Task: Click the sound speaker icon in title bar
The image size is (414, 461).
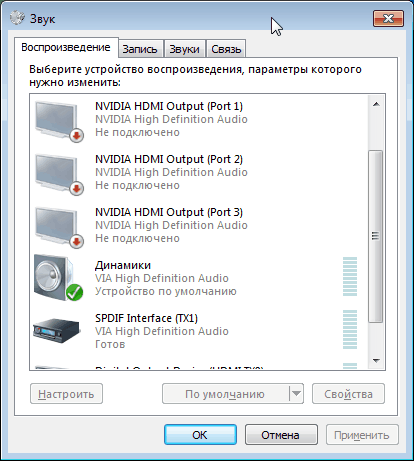Action: pos(17,18)
